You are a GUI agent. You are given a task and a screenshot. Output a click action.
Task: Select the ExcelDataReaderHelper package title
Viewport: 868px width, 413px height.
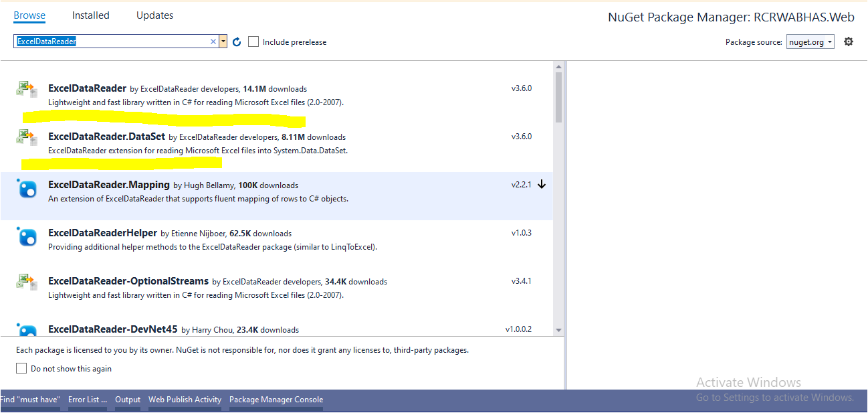[103, 233]
